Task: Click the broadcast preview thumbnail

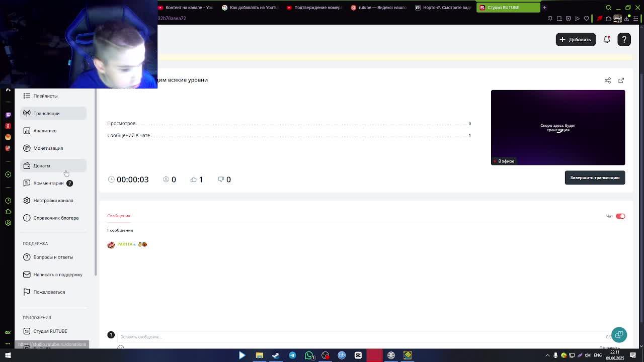Action: (558, 127)
